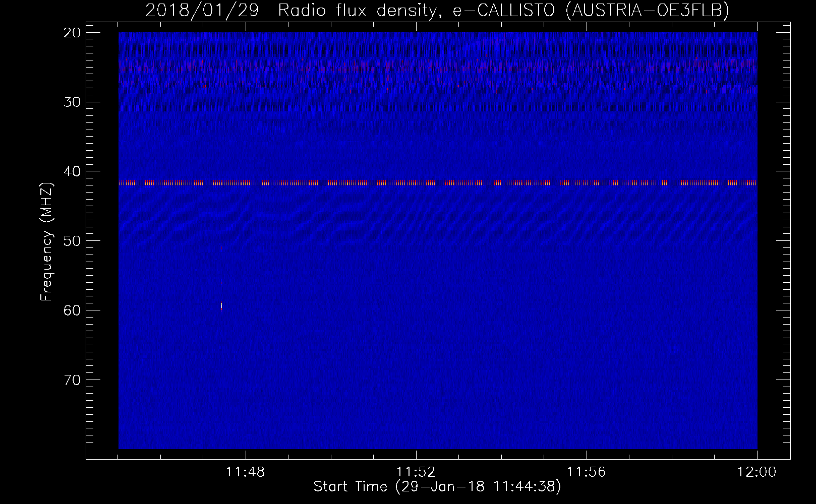Click the '50' frequency tick label

coord(72,240)
